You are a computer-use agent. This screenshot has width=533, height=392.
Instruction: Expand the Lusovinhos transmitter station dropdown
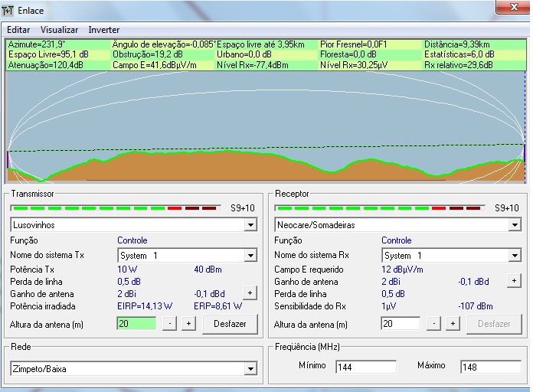point(250,225)
